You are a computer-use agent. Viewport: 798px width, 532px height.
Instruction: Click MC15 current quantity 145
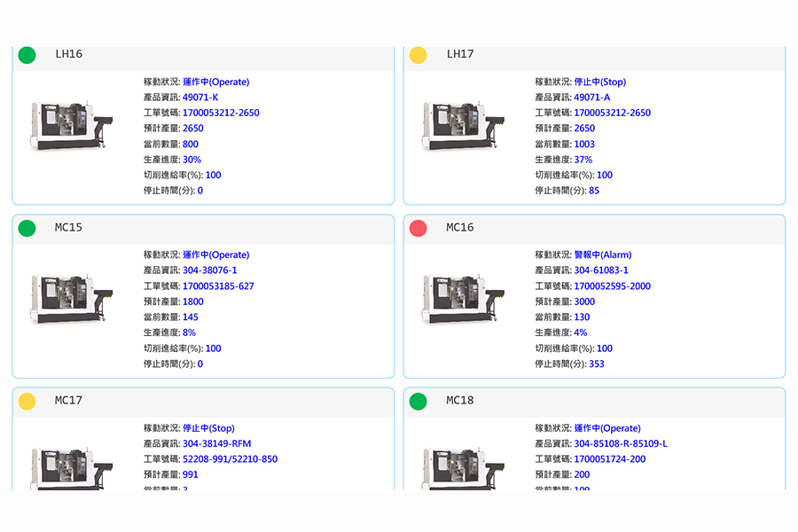191,317
